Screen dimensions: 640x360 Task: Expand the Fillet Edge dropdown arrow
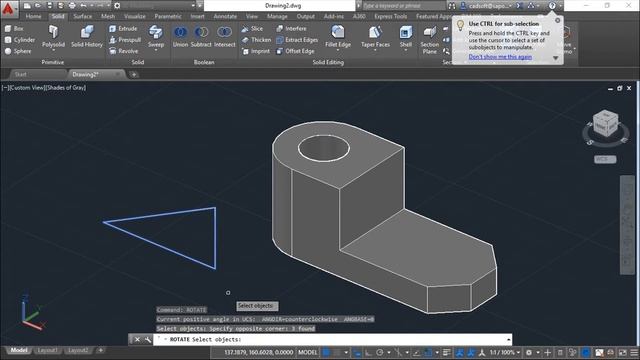click(x=338, y=50)
